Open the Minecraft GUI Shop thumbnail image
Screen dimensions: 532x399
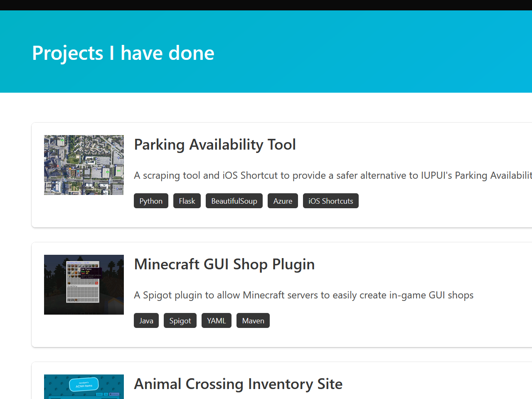tap(84, 285)
